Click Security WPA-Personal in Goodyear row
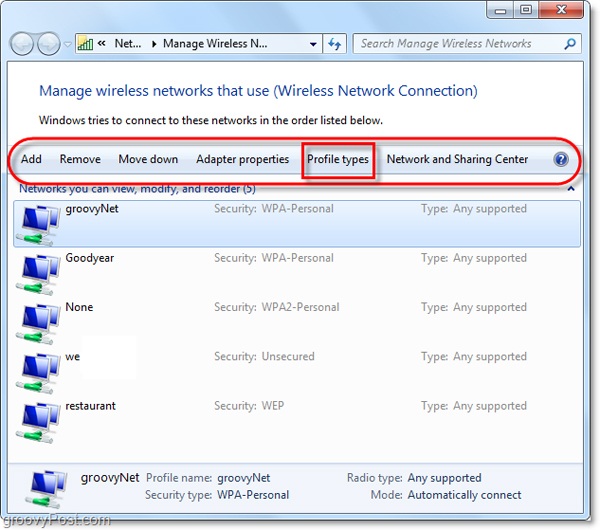The width and height of the screenshot is (600, 530). coord(274,258)
